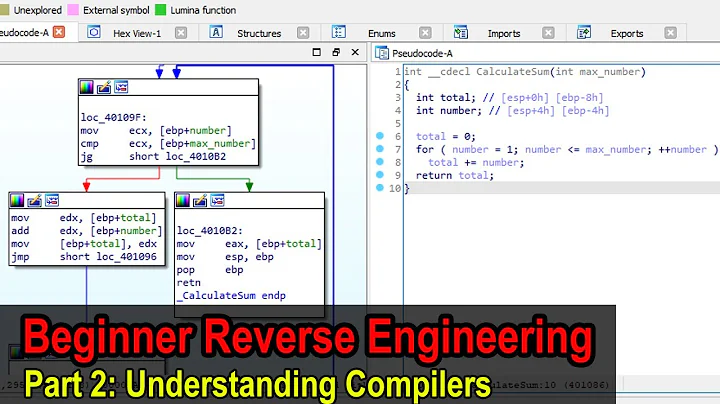Screen dimensions: 720x404
Task: Click edit icon on the add edx block
Action: (34, 201)
